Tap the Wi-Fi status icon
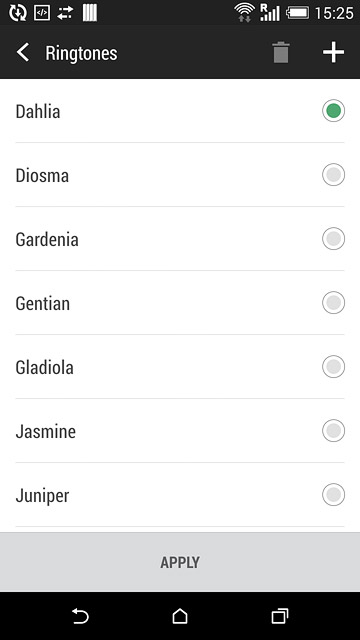This screenshot has width=360, height=640. [244, 12]
